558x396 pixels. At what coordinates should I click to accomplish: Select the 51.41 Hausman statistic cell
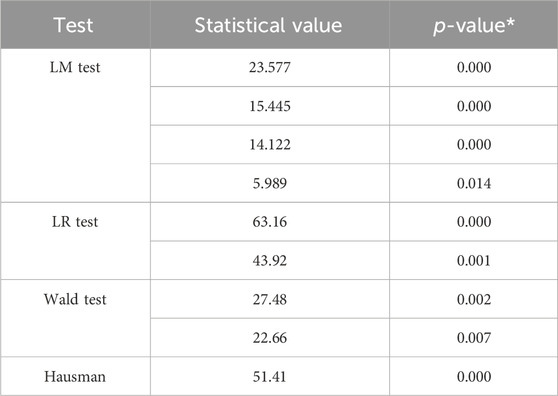(270, 376)
